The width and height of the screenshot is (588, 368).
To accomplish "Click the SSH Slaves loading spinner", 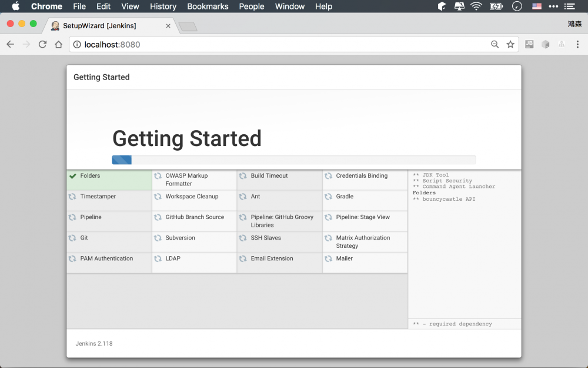I will (x=242, y=237).
